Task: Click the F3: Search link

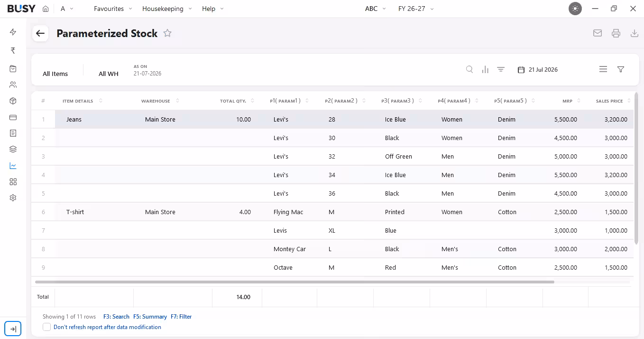Action: (116, 317)
